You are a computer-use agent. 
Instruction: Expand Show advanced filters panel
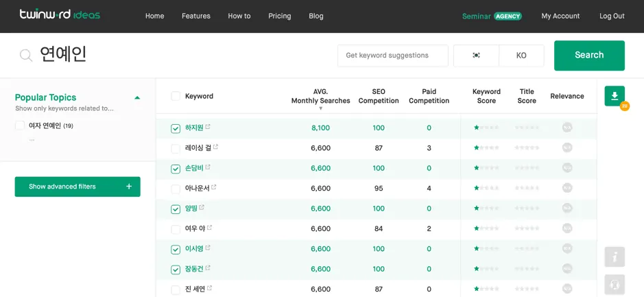[x=77, y=187]
